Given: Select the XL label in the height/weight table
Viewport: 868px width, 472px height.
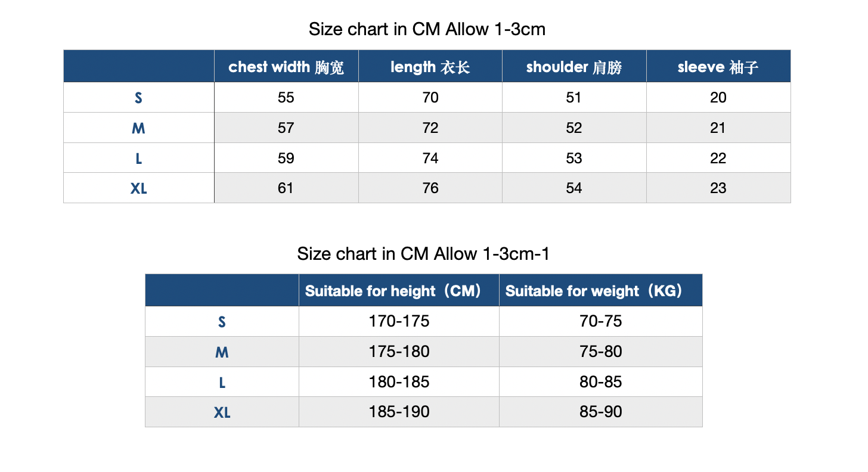Looking at the screenshot, I should (222, 412).
